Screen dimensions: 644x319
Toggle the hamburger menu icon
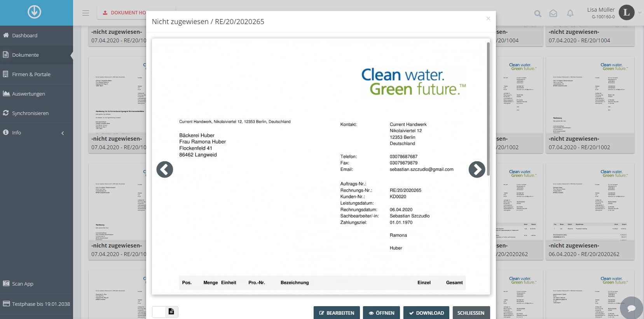click(x=86, y=13)
